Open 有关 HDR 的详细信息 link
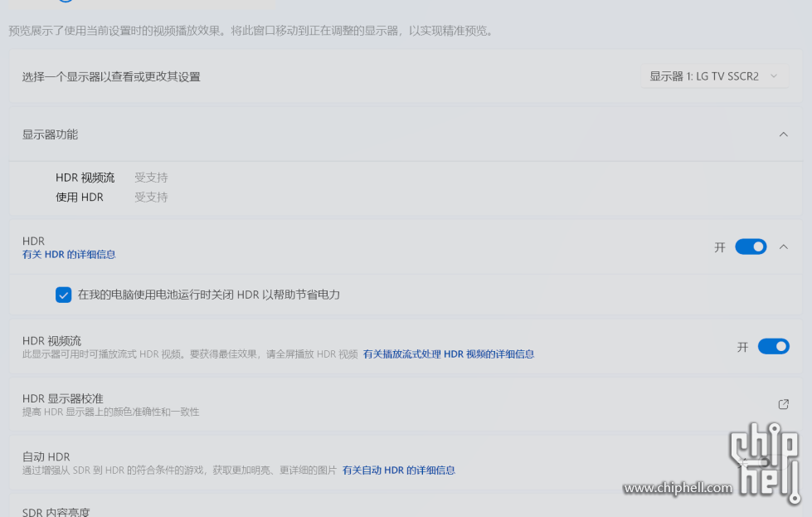The width and height of the screenshot is (812, 517). point(69,255)
